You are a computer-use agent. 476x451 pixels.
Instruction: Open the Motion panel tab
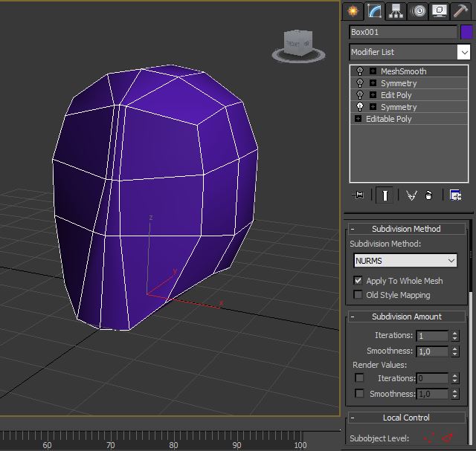[418, 10]
